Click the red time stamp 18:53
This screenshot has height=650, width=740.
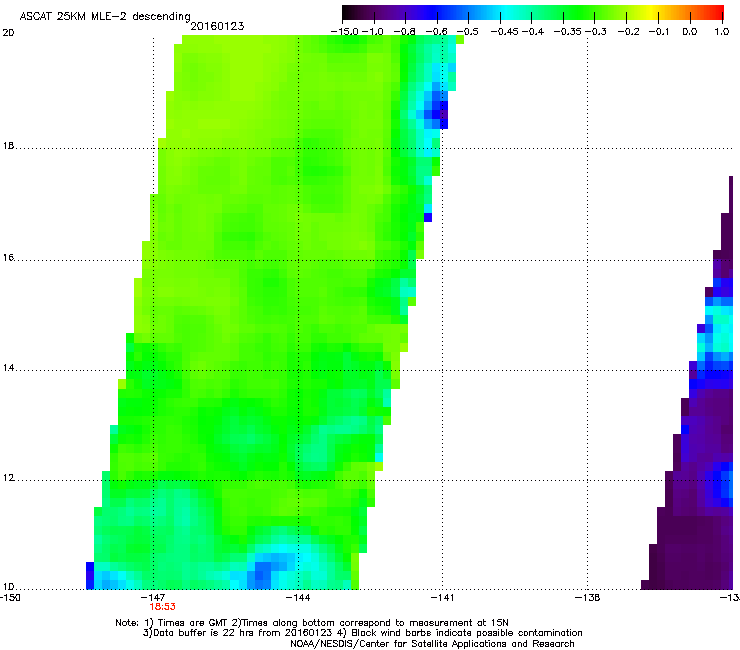click(162, 607)
